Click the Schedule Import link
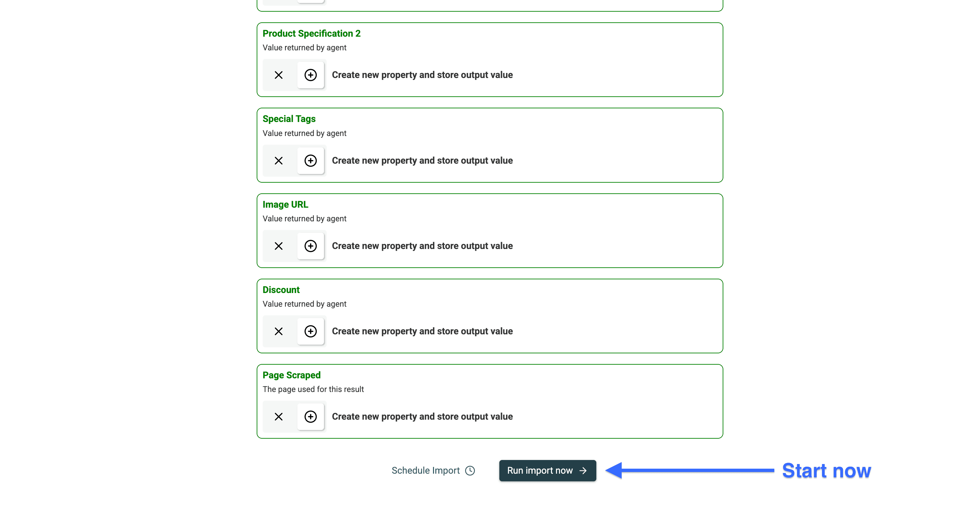 click(x=425, y=470)
